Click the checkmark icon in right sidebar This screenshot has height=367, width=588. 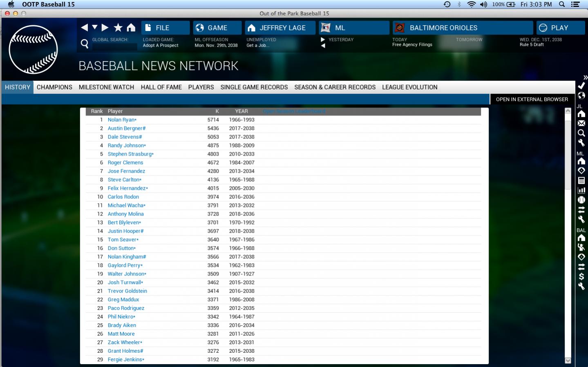581,86
